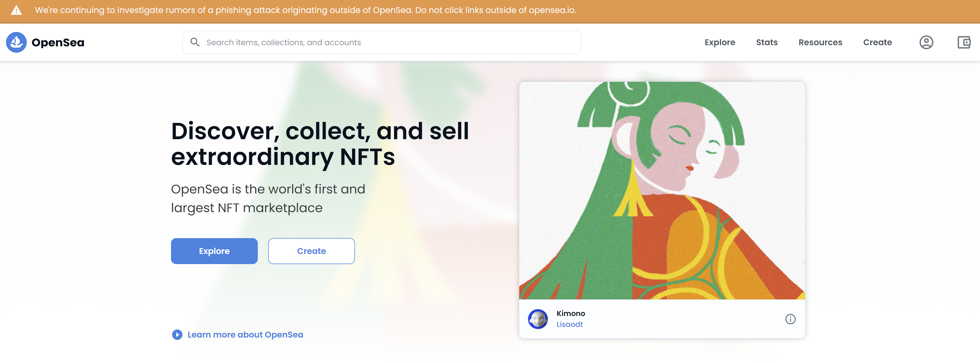Click the Lisaodt creator avatar

537,319
